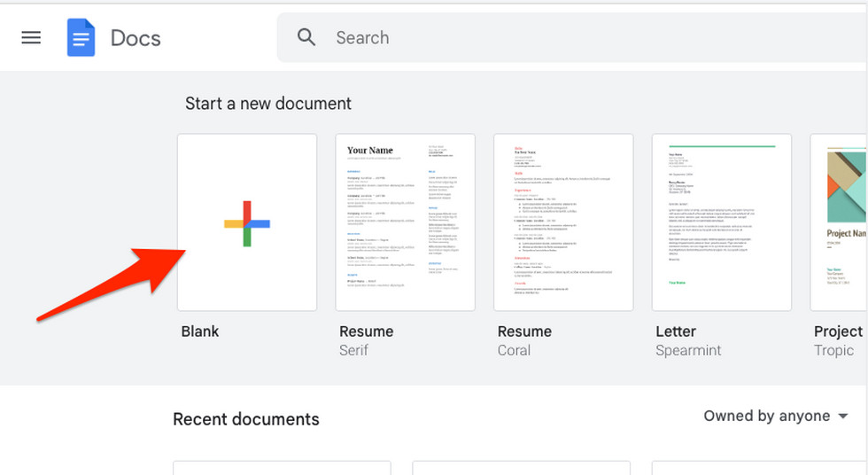Viewport: 868px width, 475px height.
Task: Open the main menu hamburger icon
Action: tap(31, 38)
